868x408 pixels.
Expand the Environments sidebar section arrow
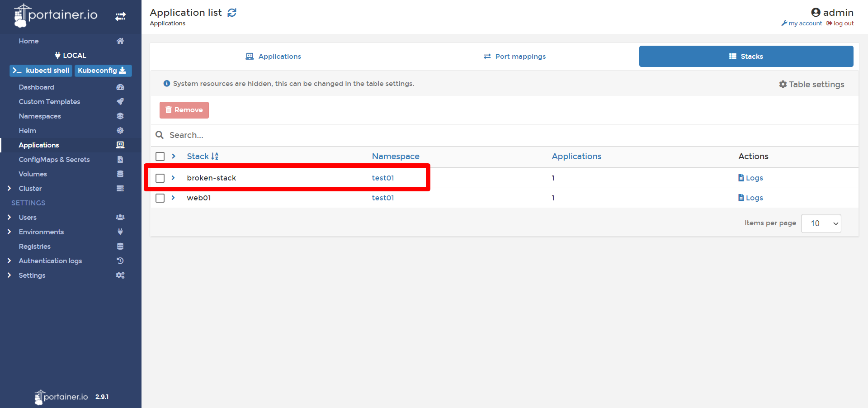(x=9, y=232)
